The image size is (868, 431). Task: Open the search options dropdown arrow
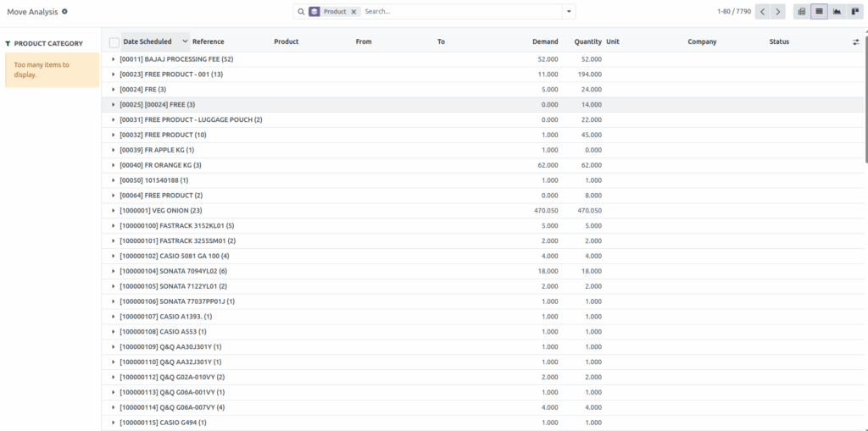click(569, 12)
